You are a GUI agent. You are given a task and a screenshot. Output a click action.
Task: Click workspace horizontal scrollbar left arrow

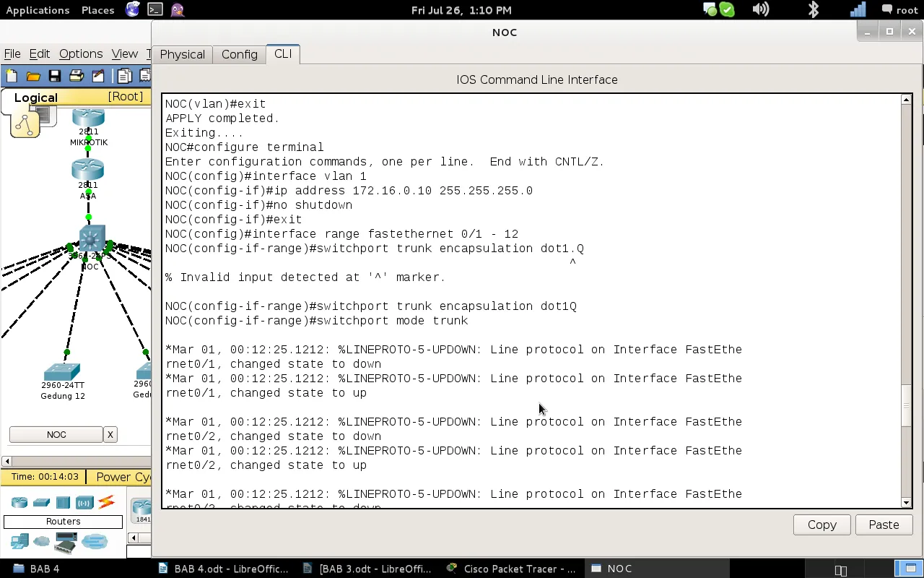click(x=6, y=461)
